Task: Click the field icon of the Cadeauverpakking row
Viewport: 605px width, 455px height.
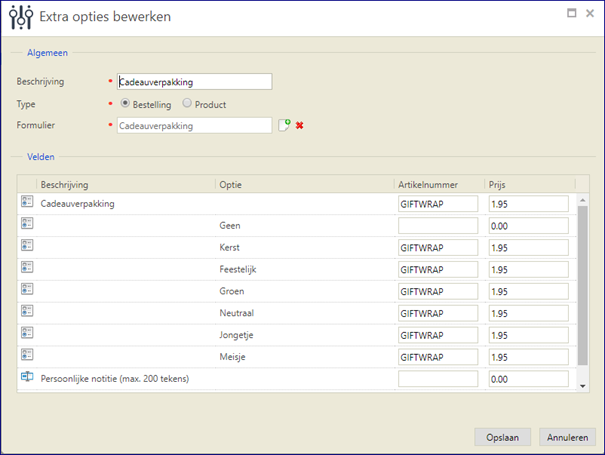Action: pyautogui.click(x=27, y=201)
